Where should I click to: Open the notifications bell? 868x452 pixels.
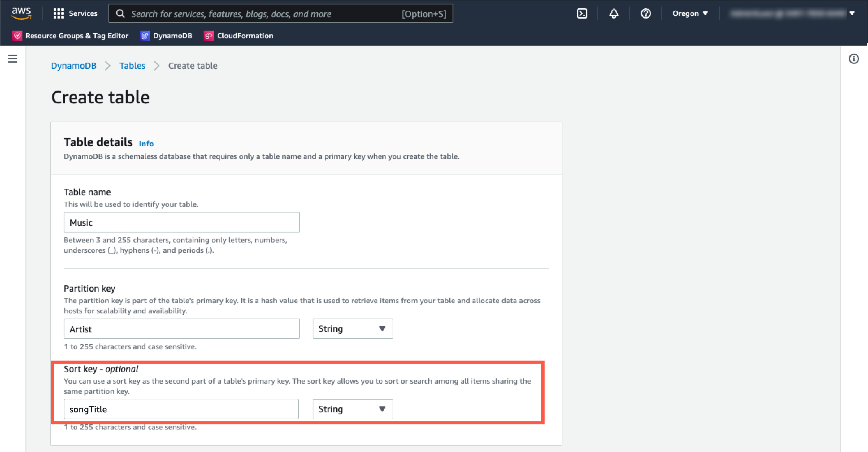[614, 14]
